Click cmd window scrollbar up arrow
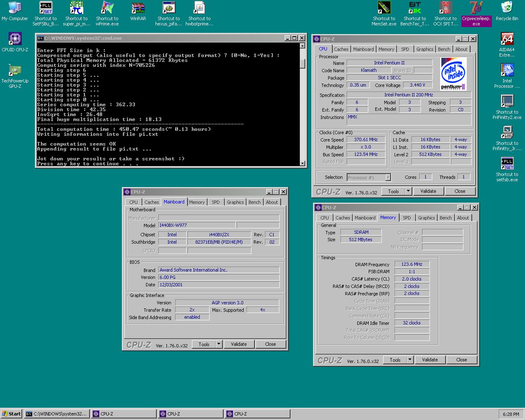The image size is (525, 420). pos(303,46)
